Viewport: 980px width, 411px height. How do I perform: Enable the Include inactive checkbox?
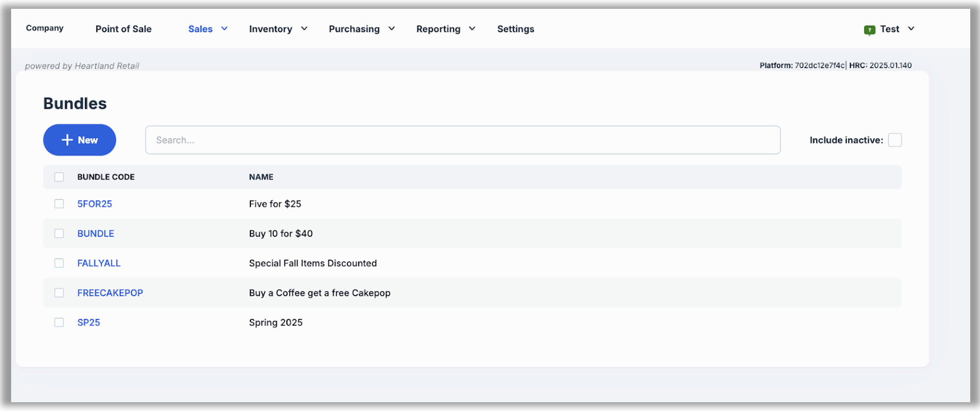point(895,140)
